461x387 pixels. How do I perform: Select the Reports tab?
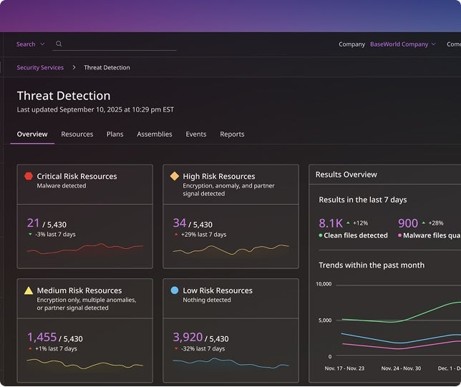click(x=232, y=134)
